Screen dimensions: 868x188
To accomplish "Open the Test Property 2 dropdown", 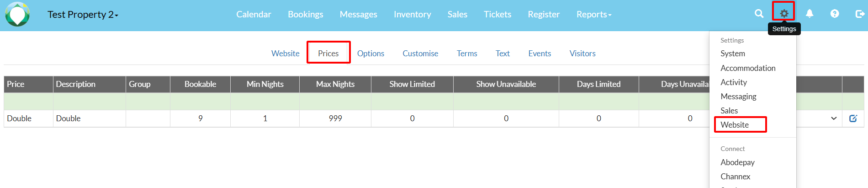I will pyautogui.click(x=83, y=15).
